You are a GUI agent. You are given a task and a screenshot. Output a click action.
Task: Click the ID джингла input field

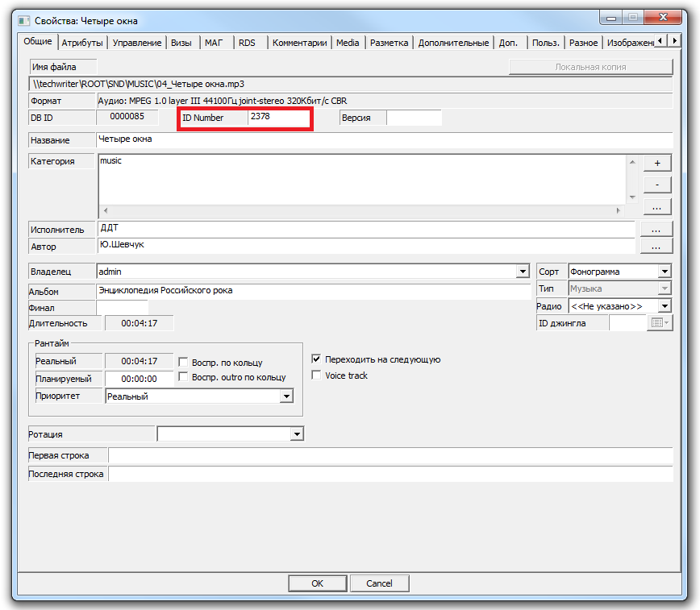tap(628, 322)
